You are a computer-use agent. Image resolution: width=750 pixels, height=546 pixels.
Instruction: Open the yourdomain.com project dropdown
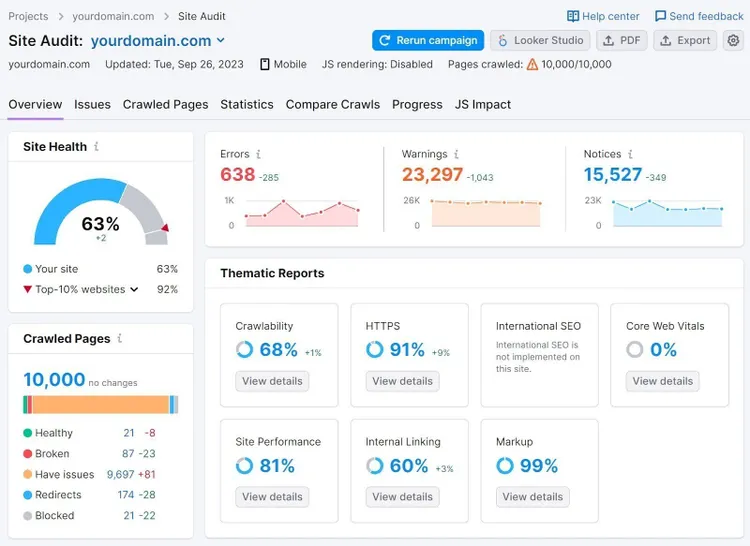click(158, 41)
